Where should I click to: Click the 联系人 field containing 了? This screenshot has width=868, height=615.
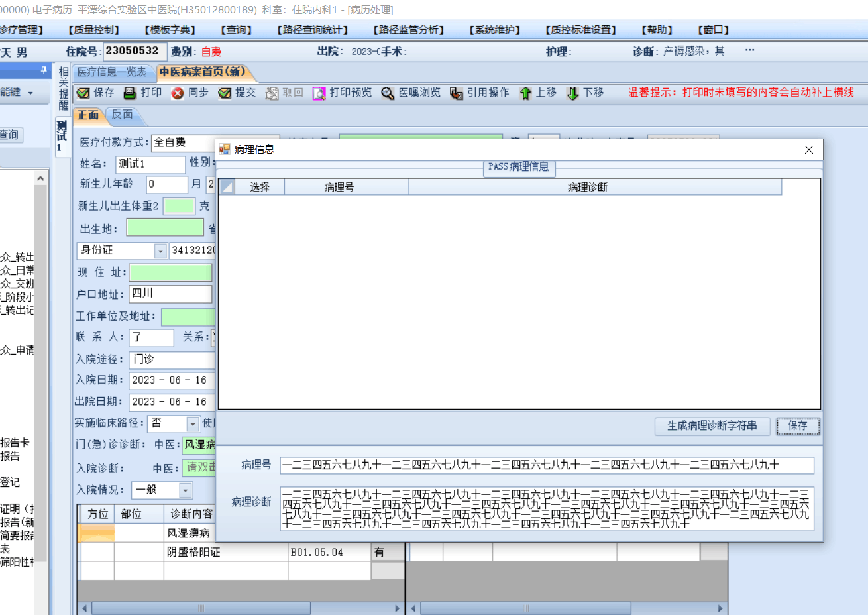pos(151,337)
